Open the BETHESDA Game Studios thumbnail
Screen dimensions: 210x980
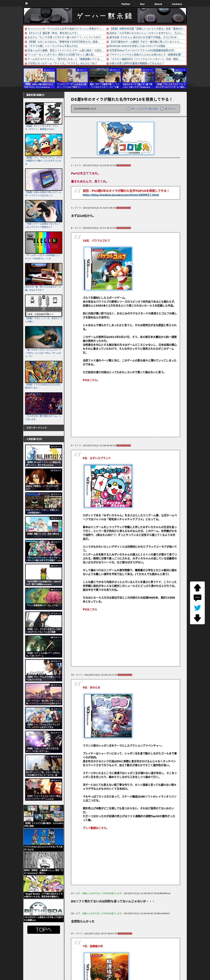(44, 911)
